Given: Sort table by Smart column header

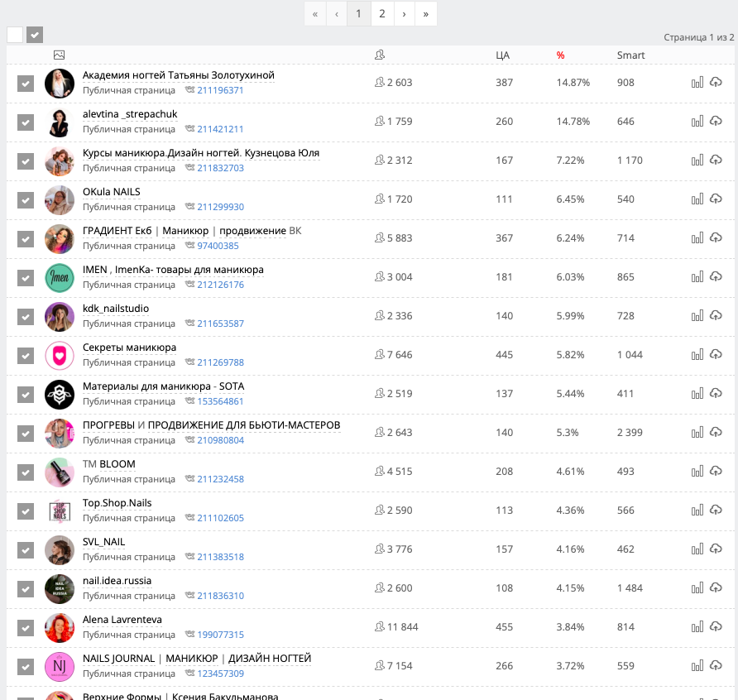Looking at the screenshot, I should point(630,55).
